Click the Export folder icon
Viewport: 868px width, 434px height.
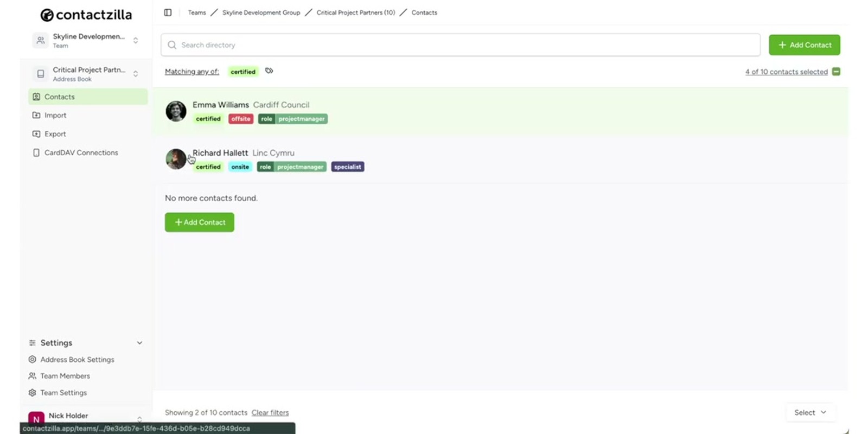(x=36, y=134)
